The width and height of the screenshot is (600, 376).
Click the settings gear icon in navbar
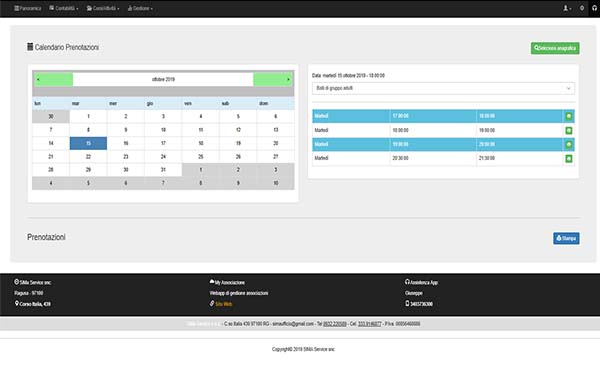click(x=582, y=8)
